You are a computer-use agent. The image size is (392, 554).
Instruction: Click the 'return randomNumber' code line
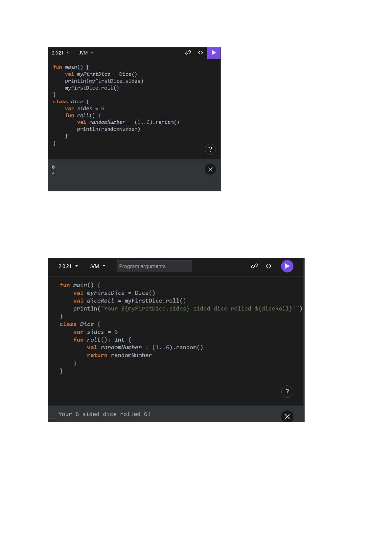tap(119, 355)
